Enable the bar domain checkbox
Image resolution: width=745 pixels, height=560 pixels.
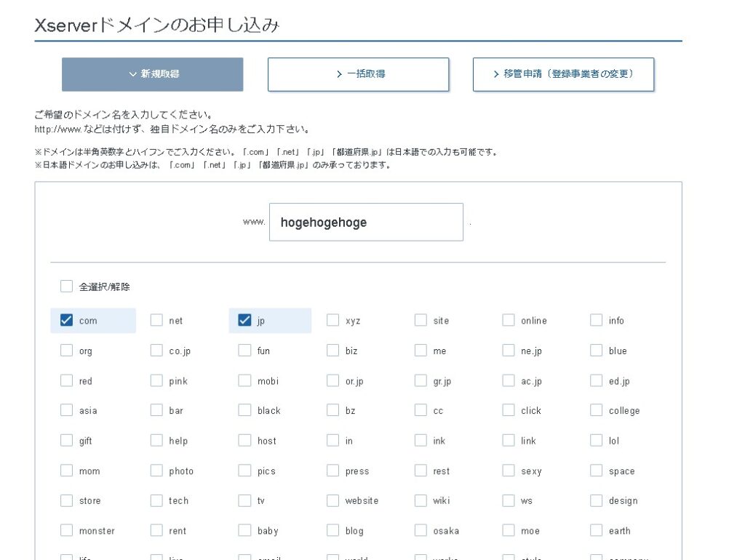[x=156, y=410]
